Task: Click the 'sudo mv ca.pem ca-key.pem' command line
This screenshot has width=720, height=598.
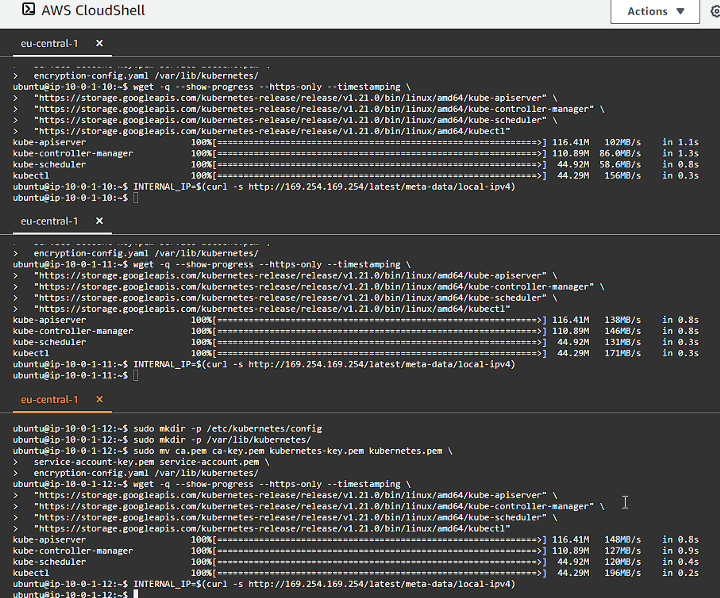Action: (292, 451)
